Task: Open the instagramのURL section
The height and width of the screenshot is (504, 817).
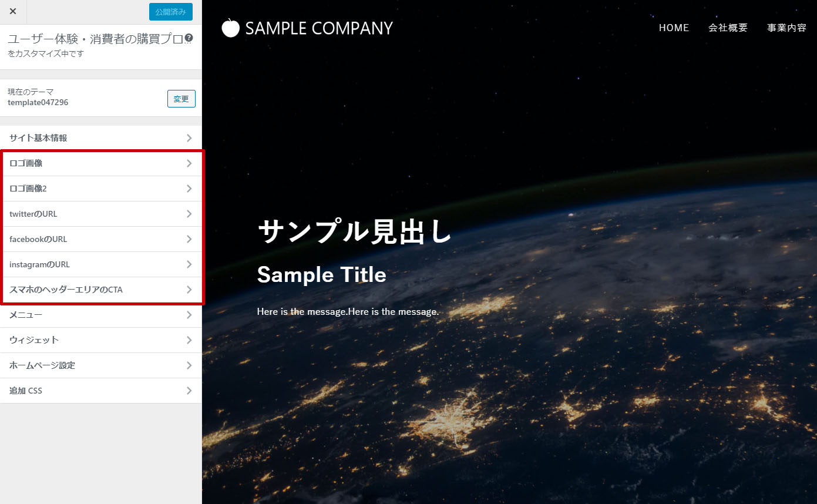Action: (101, 264)
